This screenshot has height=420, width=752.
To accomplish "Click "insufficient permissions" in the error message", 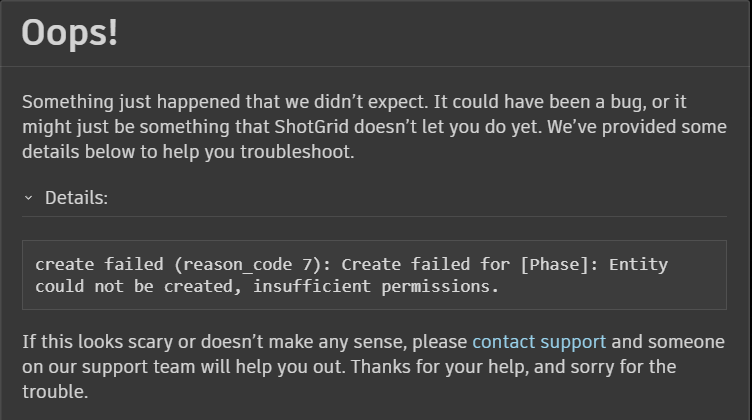I will [374, 287].
